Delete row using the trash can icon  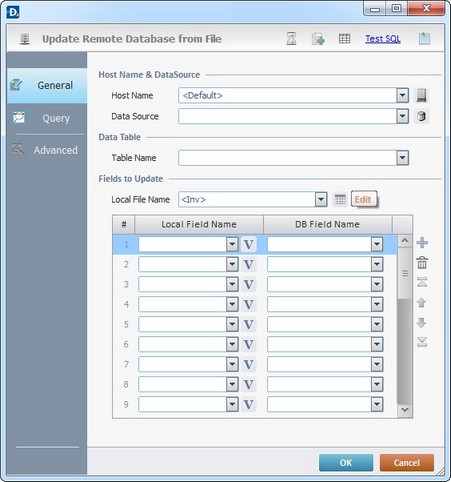(422, 263)
